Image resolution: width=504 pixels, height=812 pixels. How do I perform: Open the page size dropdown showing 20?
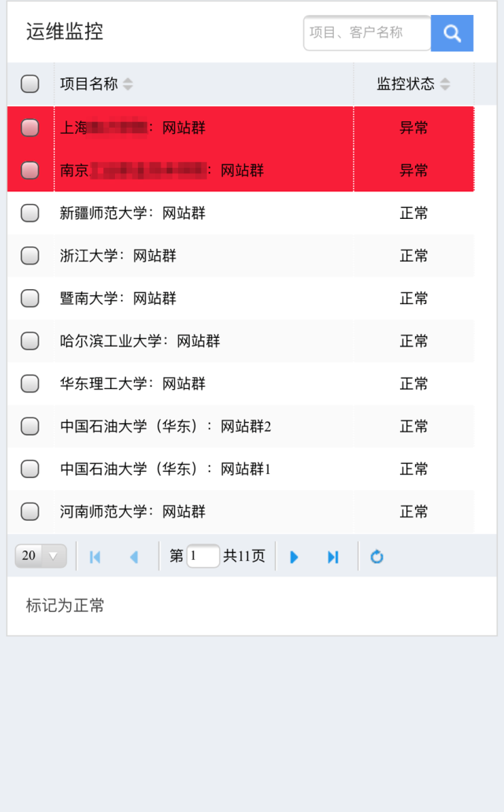(41, 556)
